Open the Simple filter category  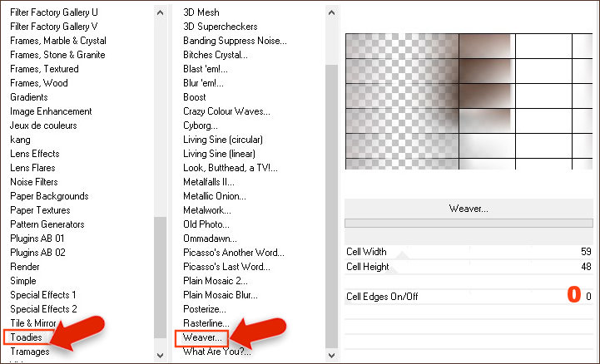click(23, 281)
